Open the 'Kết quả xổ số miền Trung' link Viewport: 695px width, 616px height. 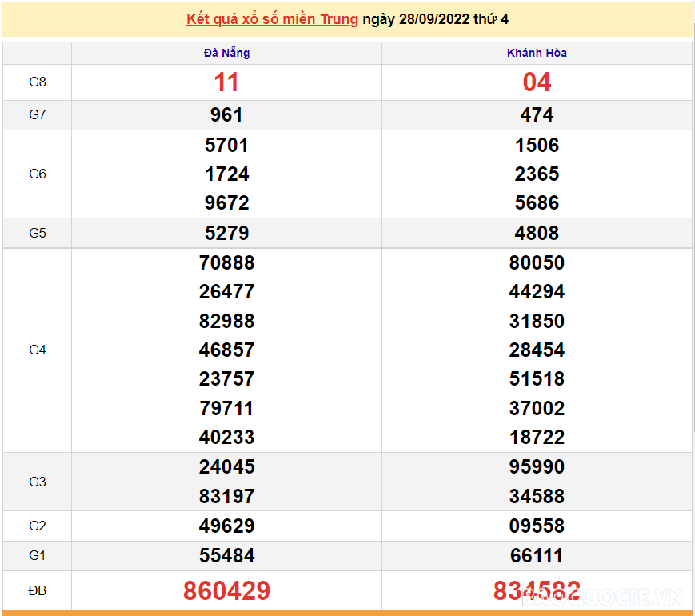point(272,19)
